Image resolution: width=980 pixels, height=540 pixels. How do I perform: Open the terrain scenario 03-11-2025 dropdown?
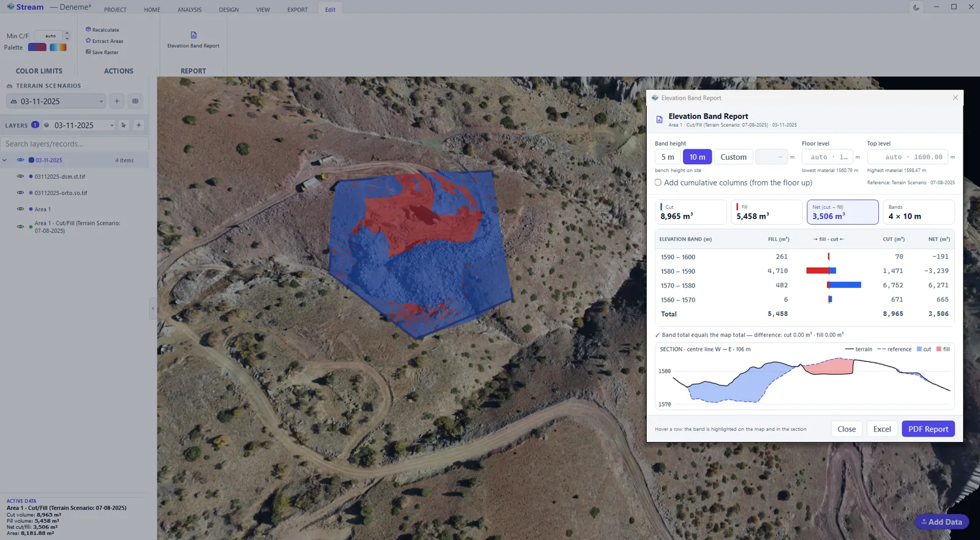click(56, 101)
